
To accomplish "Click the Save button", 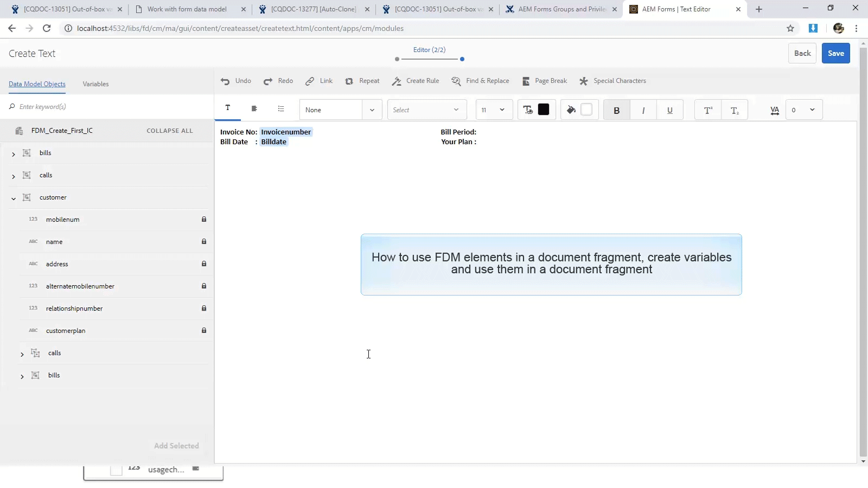I will 836,53.
